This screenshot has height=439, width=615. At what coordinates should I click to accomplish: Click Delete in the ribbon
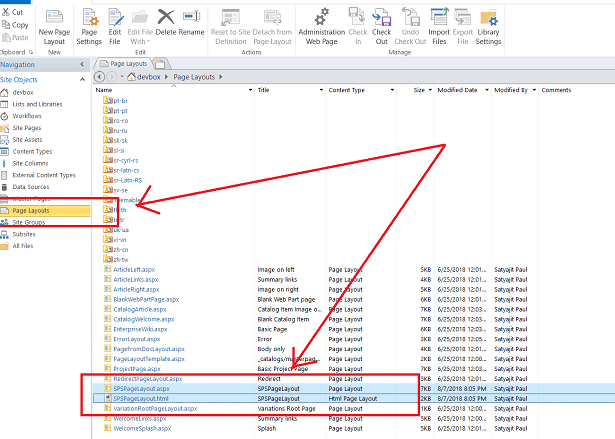pyautogui.click(x=166, y=22)
